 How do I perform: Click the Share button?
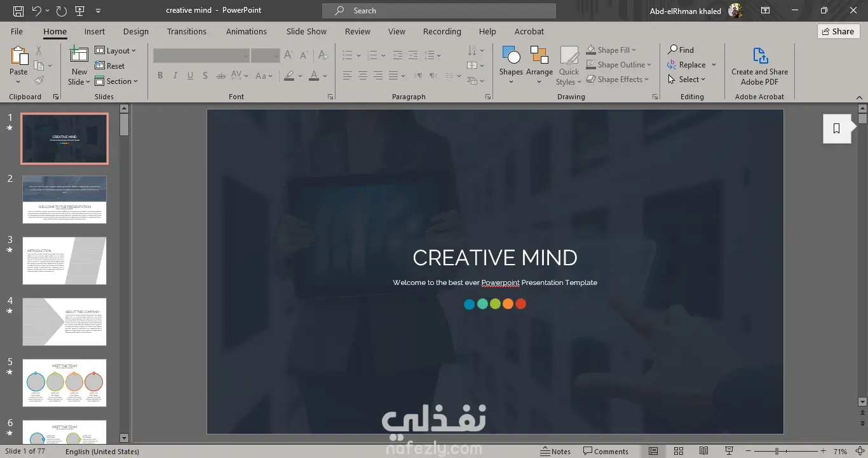(838, 31)
